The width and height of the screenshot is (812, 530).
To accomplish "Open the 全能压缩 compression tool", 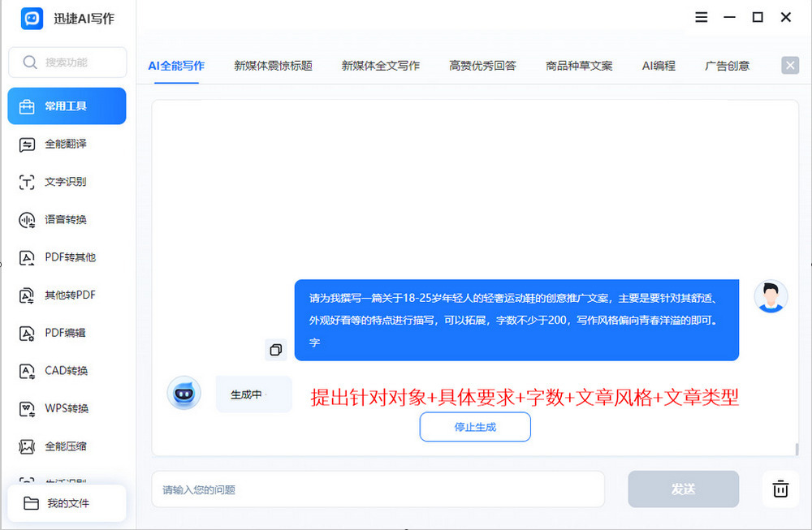I will [x=67, y=446].
